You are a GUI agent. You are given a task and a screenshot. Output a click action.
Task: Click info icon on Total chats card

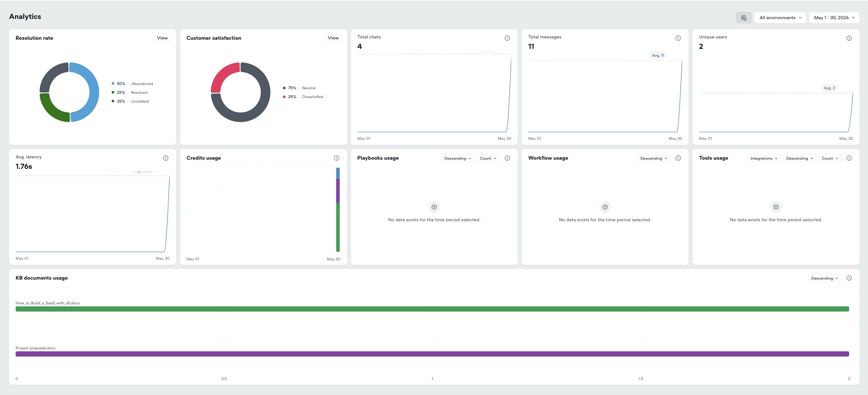point(507,38)
